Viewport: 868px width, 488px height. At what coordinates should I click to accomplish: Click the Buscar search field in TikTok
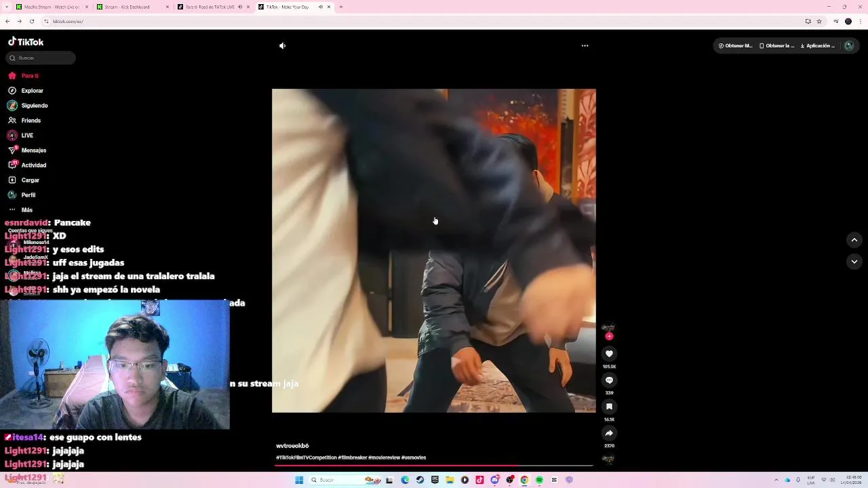pyautogui.click(x=41, y=58)
